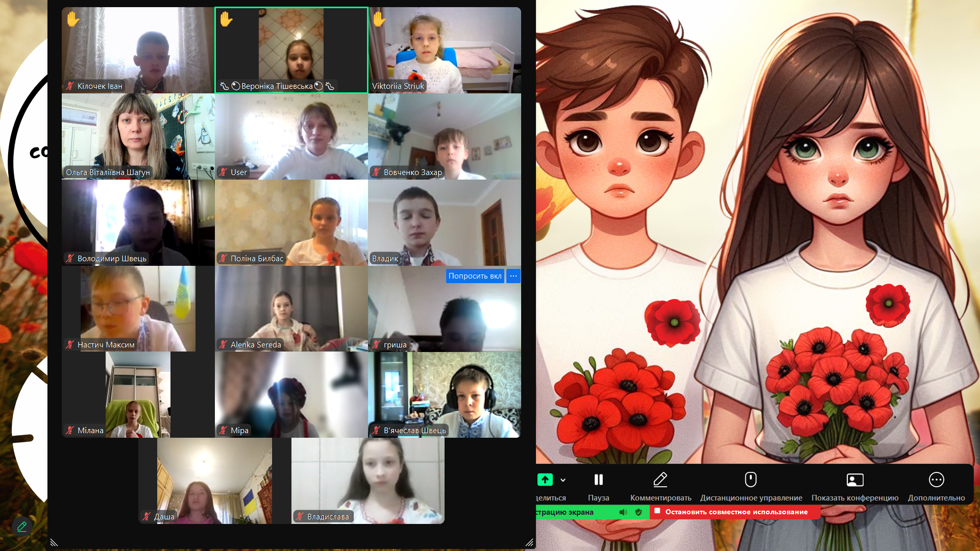
Task: Click muted mic icon next to Мілана
Action: tap(70, 431)
